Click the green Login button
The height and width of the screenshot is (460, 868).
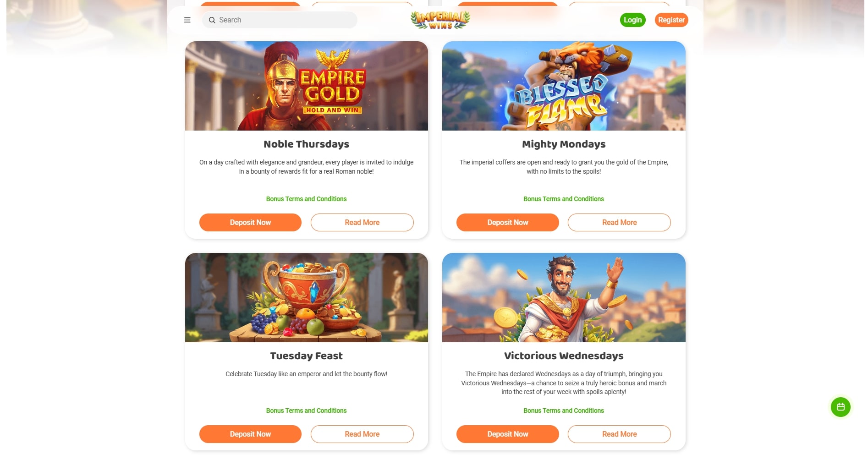tap(632, 20)
